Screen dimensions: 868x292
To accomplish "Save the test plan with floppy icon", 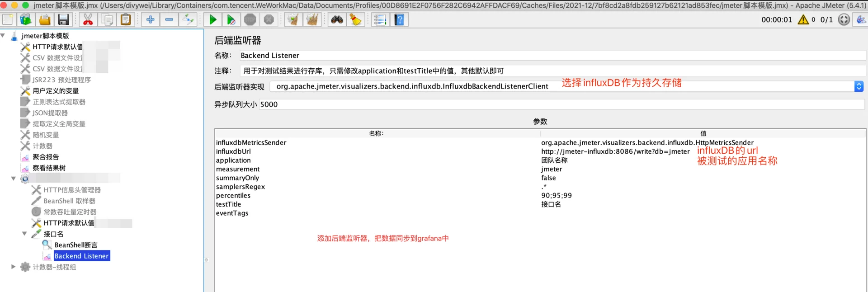I will pos(63,19).
